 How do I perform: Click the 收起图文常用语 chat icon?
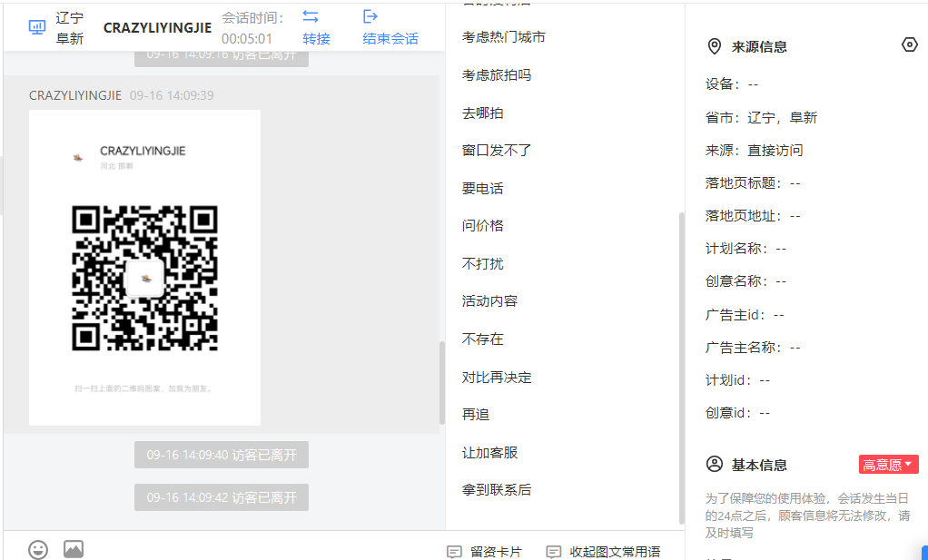(553, 552)
